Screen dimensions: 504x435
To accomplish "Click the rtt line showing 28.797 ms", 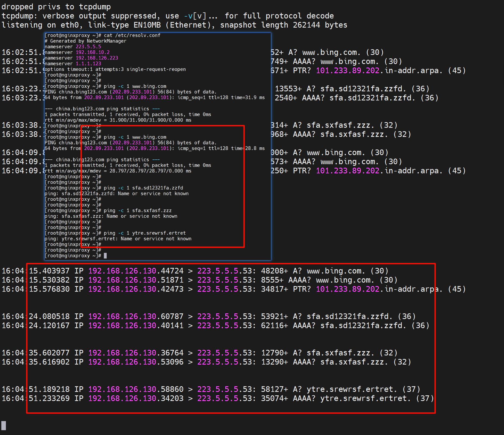I will [118, 171].
